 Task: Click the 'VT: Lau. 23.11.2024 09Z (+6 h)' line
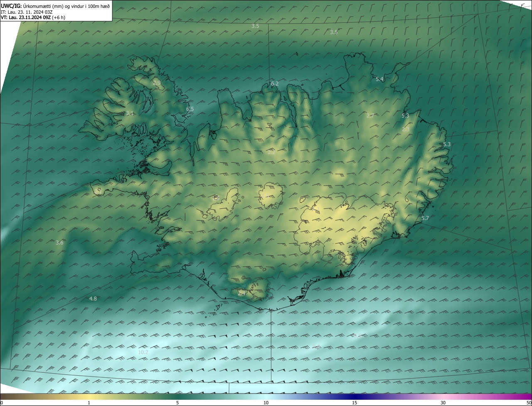(x=33, y=17)
